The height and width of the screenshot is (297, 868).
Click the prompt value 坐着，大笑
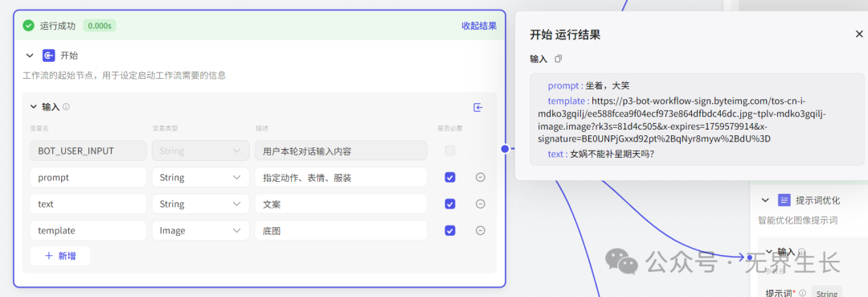(608, 86)
